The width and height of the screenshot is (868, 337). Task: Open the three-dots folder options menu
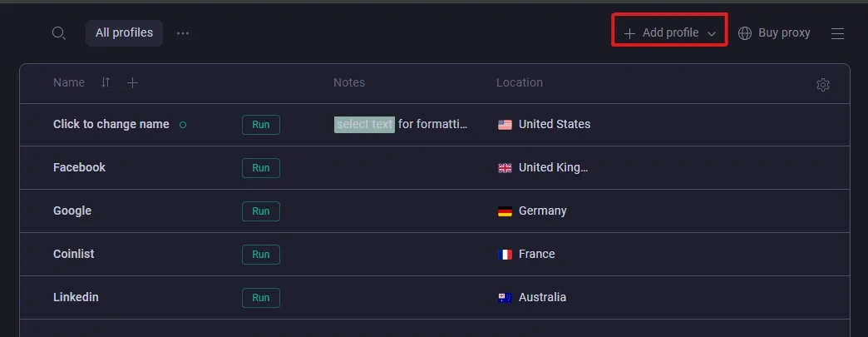(x=183, y=33)
